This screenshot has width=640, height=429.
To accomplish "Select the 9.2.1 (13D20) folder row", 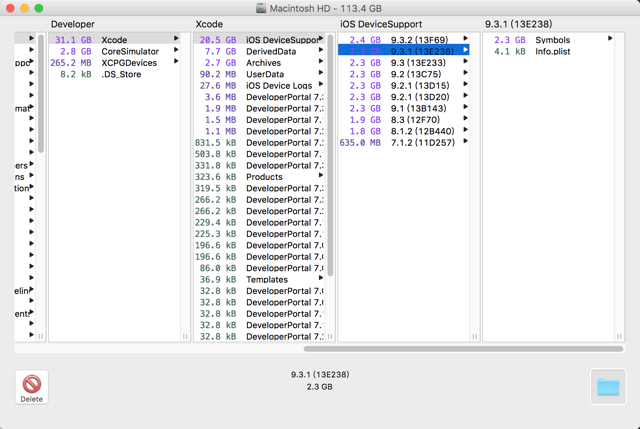I will tap(404, 97).
